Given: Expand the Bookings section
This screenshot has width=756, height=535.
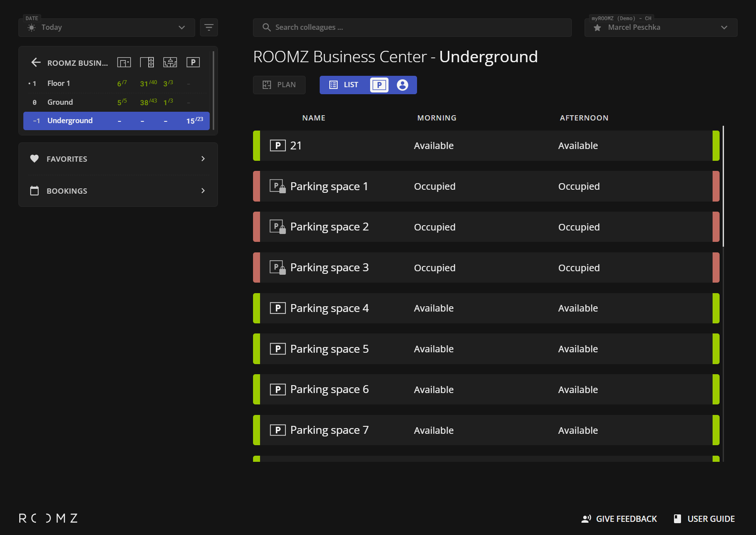Looking at the screenshot, I should [x=118, y=191].
